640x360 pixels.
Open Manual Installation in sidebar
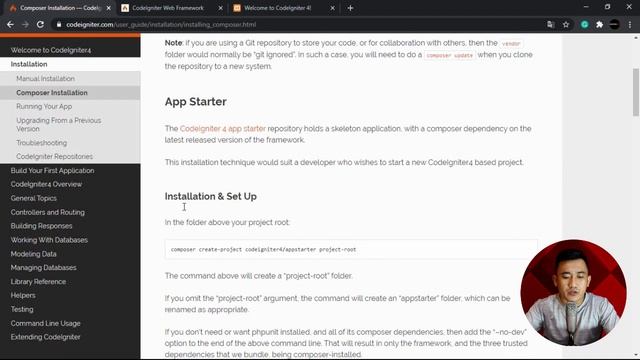[x=45, y=78]
